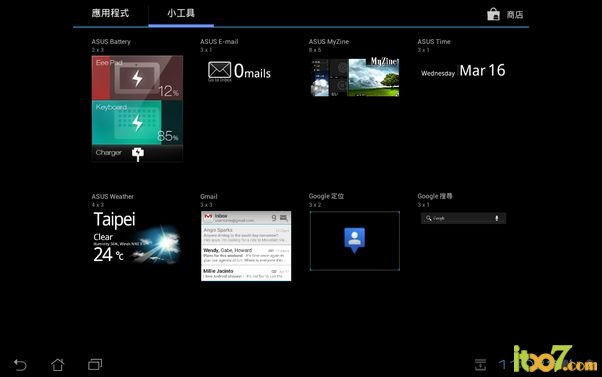
Task: Select the 小工具 tab
Action: 181,13
